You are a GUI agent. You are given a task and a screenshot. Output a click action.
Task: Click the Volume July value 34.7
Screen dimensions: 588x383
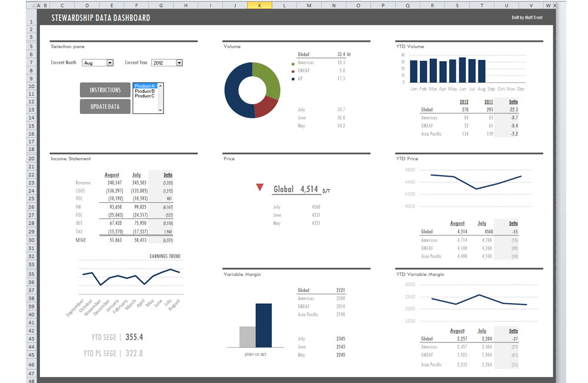(x=341, y=110)
